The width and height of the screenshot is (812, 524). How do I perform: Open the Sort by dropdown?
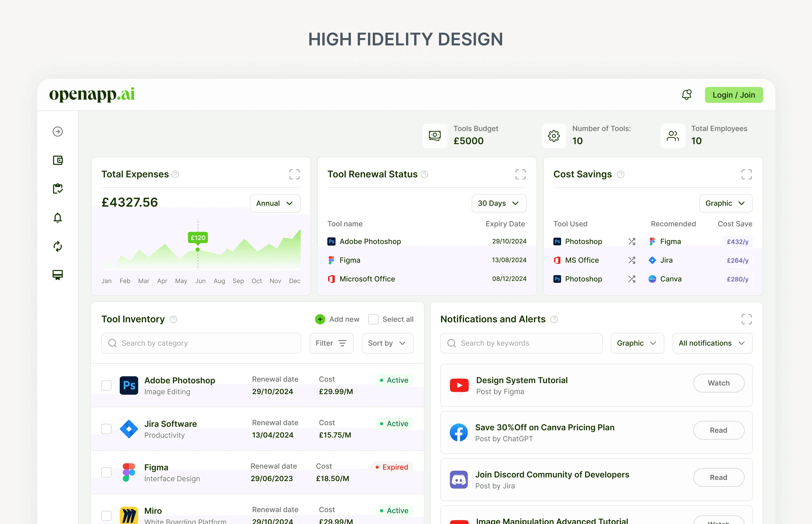[387, 343]
